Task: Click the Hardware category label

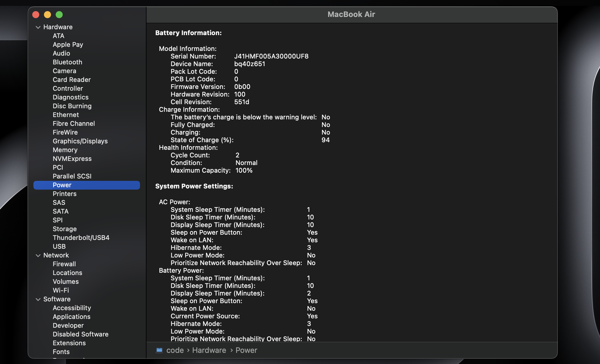Action: tap(58, 27)
